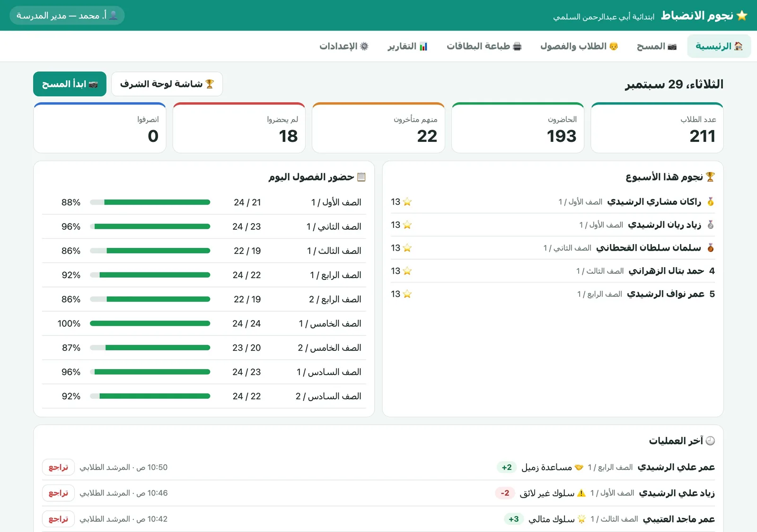
Task: Click the trophy icon next to نجوم هذا الأسبوع
Action: pyautogui.click(x=710, y=177)
